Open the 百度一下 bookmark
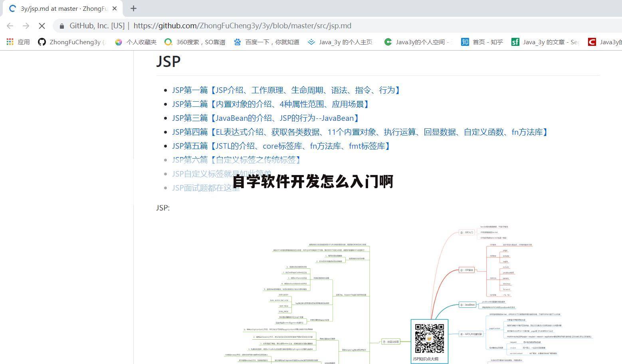Screen dimensions: 622x364 click(267, 42)
